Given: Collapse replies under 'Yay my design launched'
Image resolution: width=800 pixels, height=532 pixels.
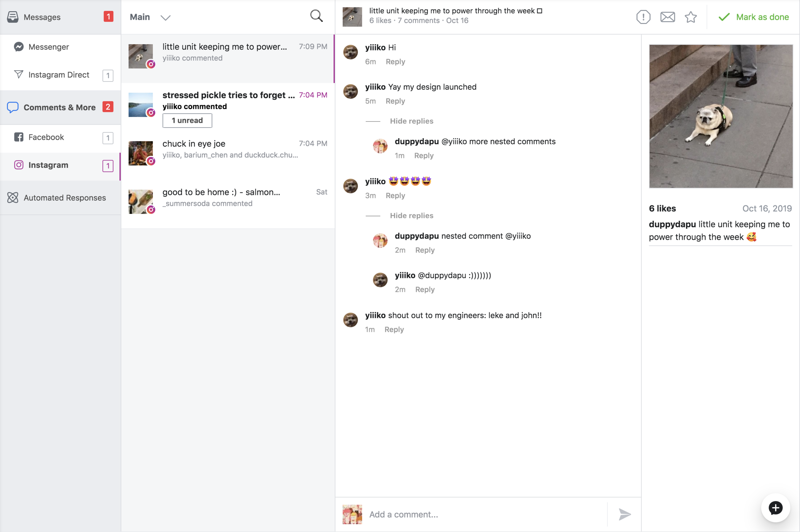Looking at the screenshot, I should [x=412, y=121].
